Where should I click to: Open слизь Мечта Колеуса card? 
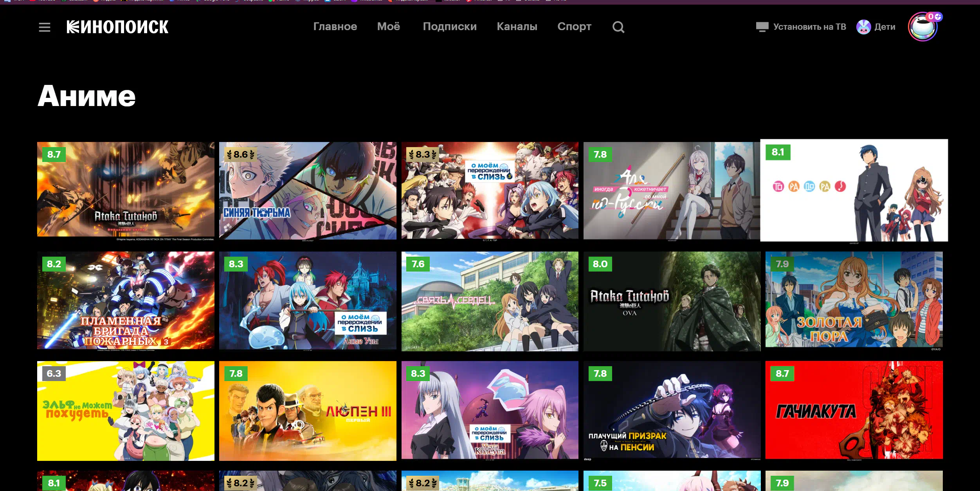pos(490,410)
